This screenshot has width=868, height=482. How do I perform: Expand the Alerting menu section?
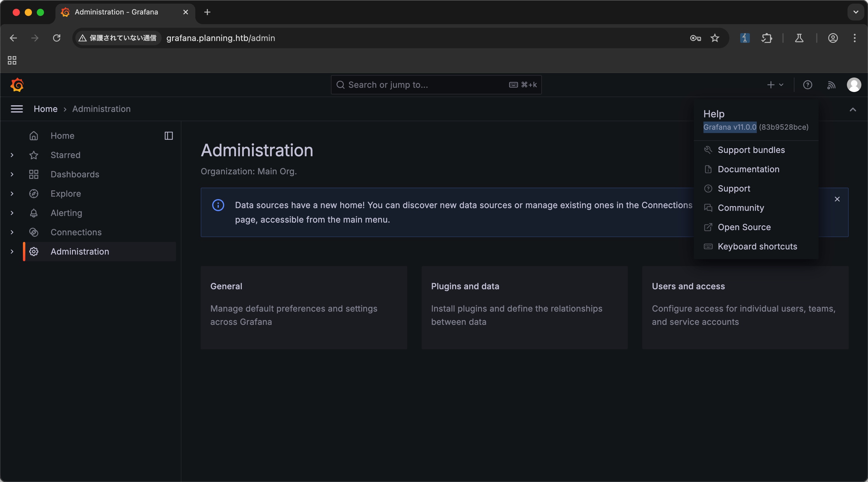pyautogui.click(x=12, y=213)
